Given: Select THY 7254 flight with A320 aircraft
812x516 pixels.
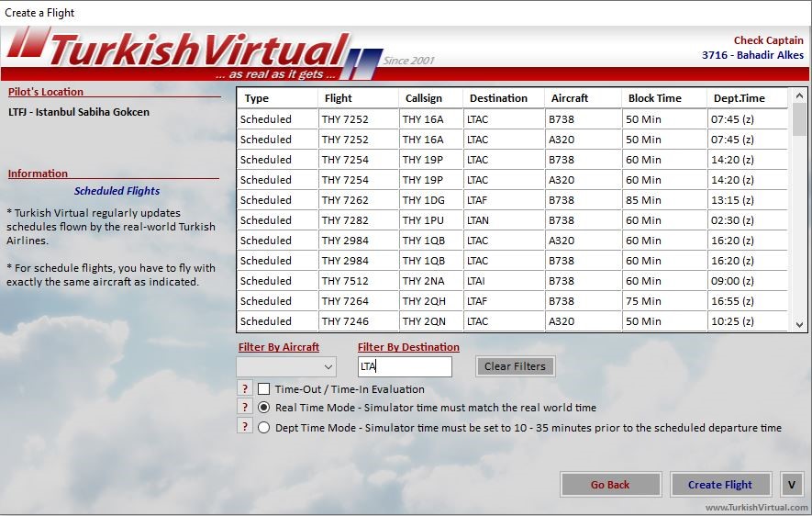Looking at the screenshot, I should coord(513,180).
